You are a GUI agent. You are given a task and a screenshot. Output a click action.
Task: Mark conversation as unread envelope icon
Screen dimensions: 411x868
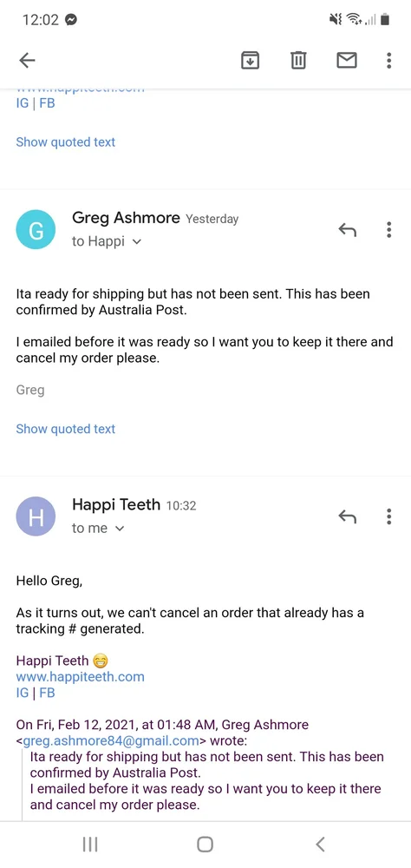(346, 60)
